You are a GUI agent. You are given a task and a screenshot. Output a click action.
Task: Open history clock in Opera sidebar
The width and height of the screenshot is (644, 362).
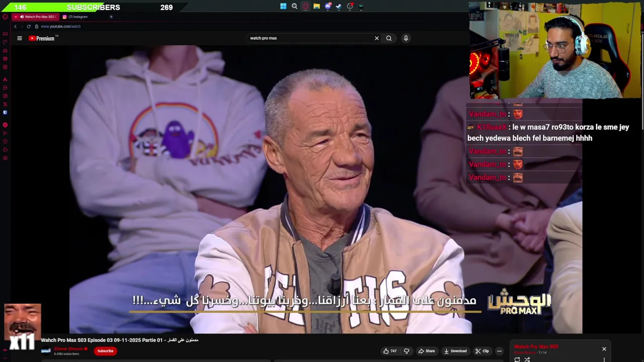(x=6, y=141)
